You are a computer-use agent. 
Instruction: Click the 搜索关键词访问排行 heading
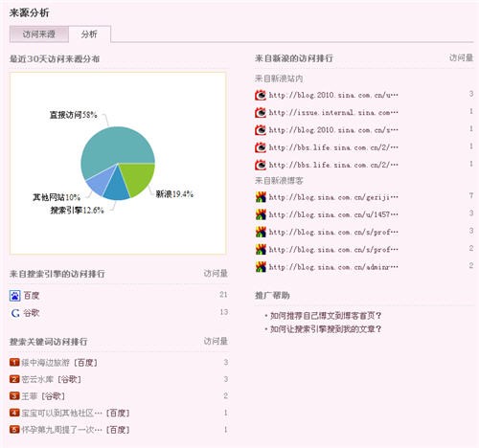[x=48, y=342]
